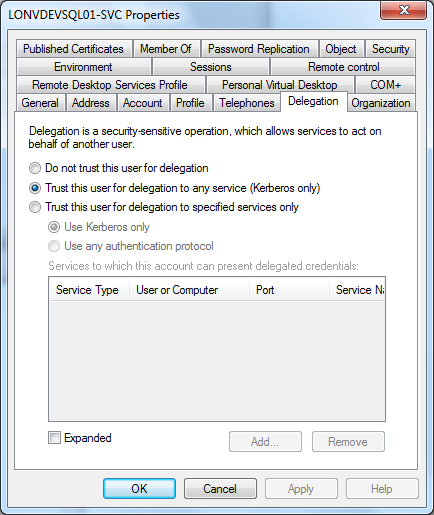Open the Published Certificates tab
The height and width of the screenshot is (515, 434).
click(73, 49)
